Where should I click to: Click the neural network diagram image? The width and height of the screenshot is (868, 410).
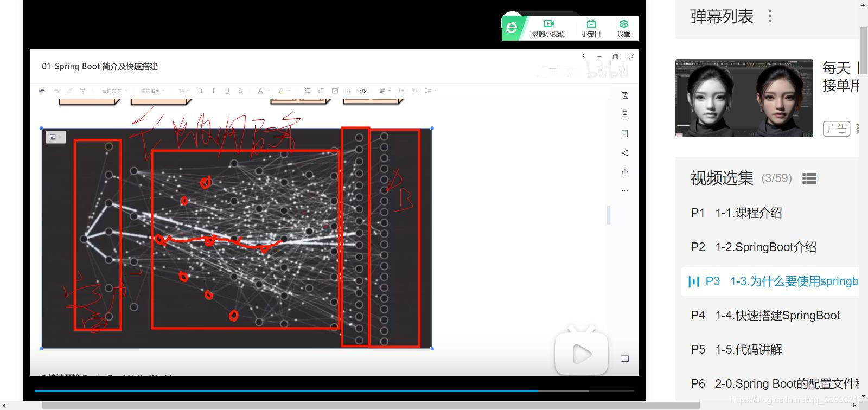[237, 238]
